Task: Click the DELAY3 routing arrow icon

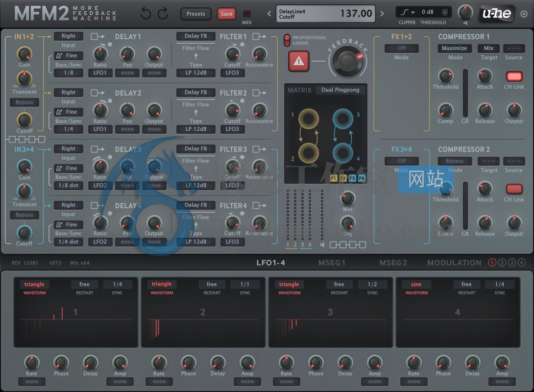Action: (98, 149)
